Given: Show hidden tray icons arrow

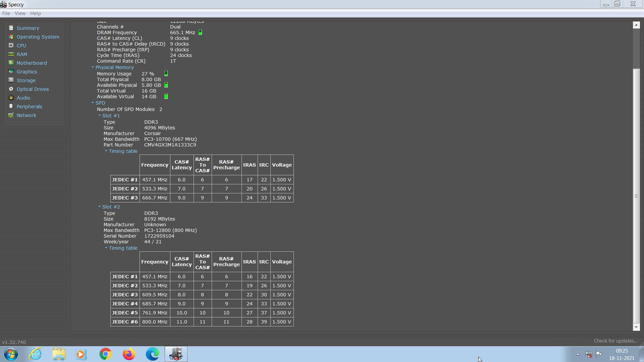Looking at the screenshot, I should tap(577, 354).
